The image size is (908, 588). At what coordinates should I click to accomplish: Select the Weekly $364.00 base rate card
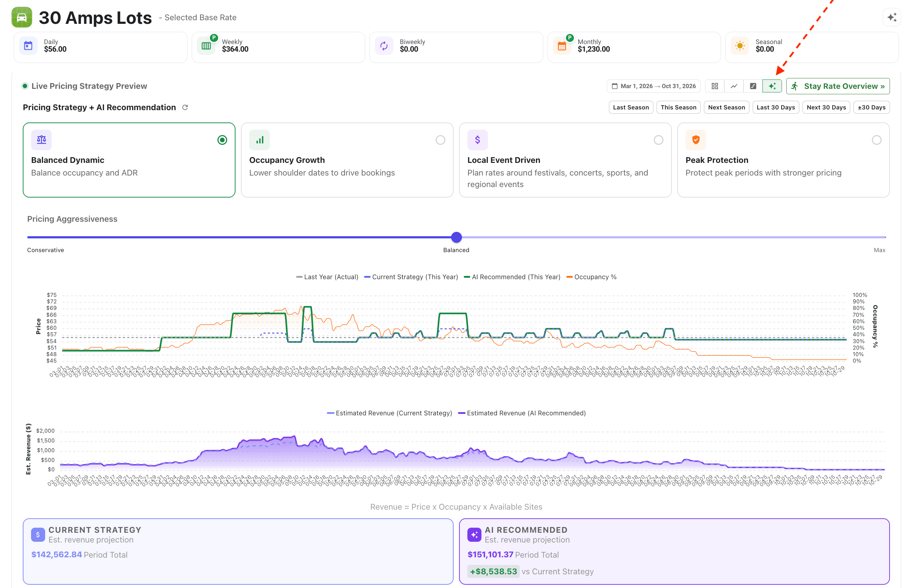278,47
